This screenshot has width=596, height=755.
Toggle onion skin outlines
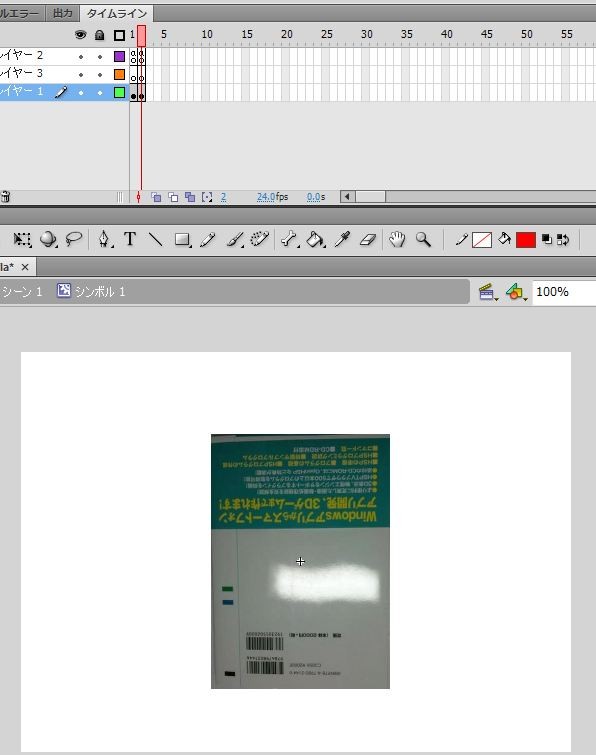point(173,197)
